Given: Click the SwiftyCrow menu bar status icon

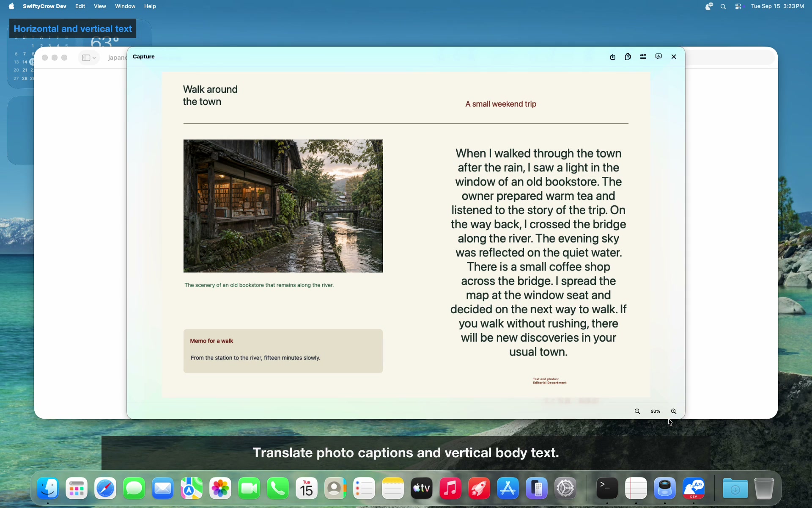Looking at the screenshot, I should point(709,6).
